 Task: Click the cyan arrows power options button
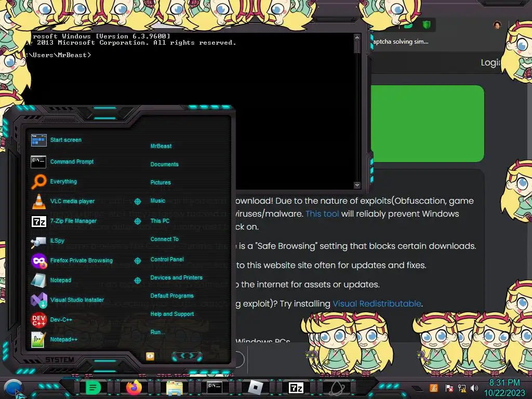(187, 356)
